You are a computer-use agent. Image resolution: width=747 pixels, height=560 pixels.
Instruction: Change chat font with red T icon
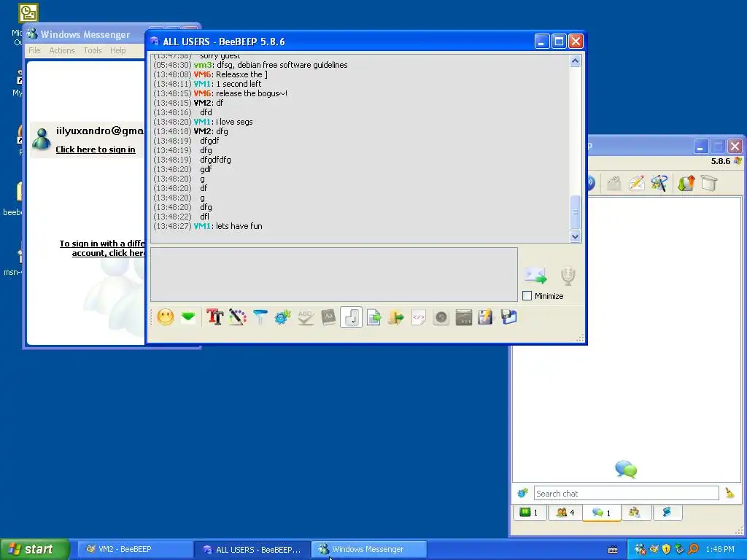[215, 317]
